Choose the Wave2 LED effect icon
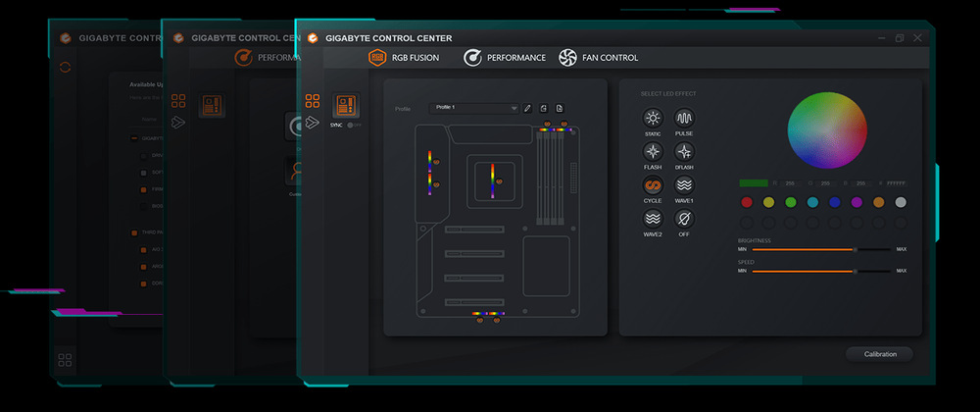 pyautogui.click(x=653, y=219)
